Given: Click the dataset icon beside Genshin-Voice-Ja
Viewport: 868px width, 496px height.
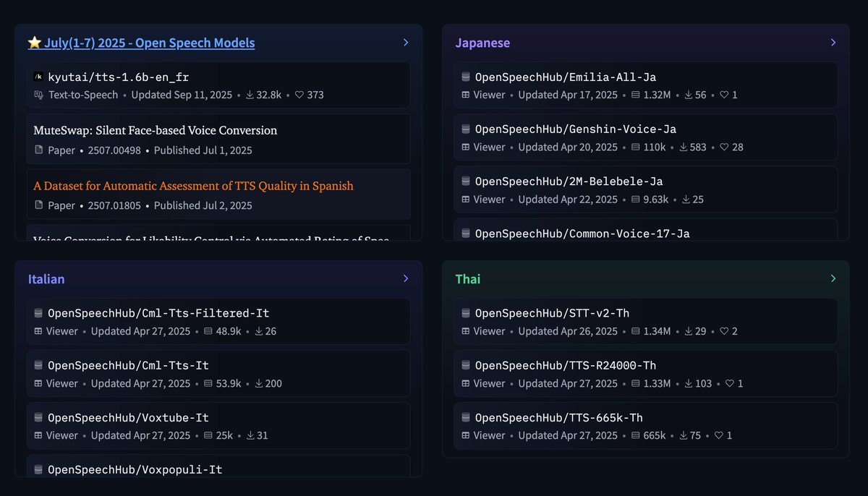Looking at the screenshot, I should coord(466,129).
